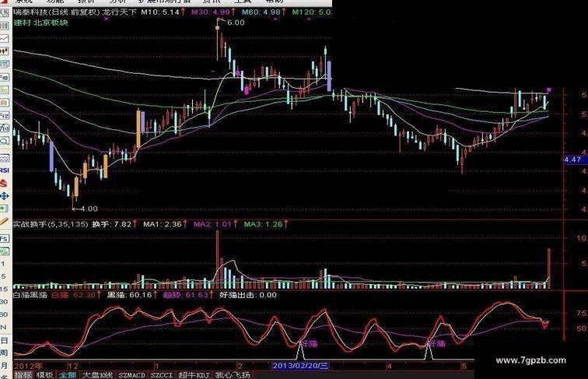Click the Fiz icon in left toolbar
This screenshot has width=588, height=379.
click(x=5, y=116)
